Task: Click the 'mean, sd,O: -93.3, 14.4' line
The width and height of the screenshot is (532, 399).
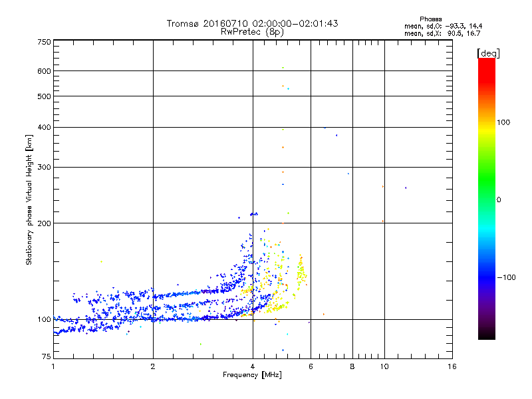Action: [x=443, y=26]
